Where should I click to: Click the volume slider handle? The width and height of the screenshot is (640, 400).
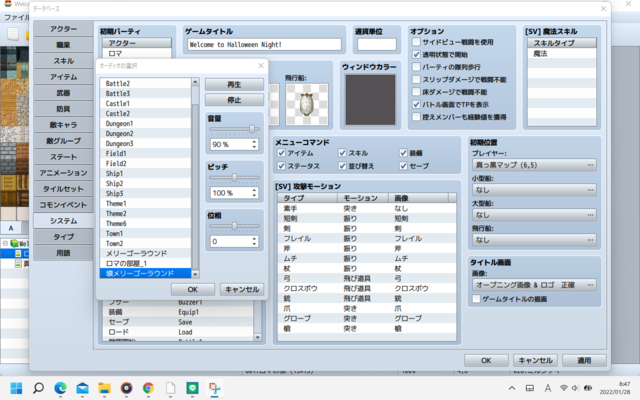coord(252,129)
